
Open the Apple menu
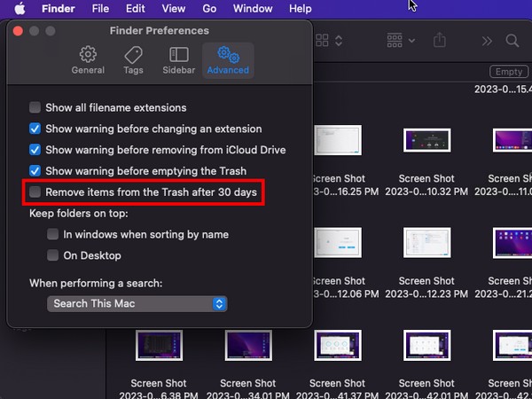20,9
